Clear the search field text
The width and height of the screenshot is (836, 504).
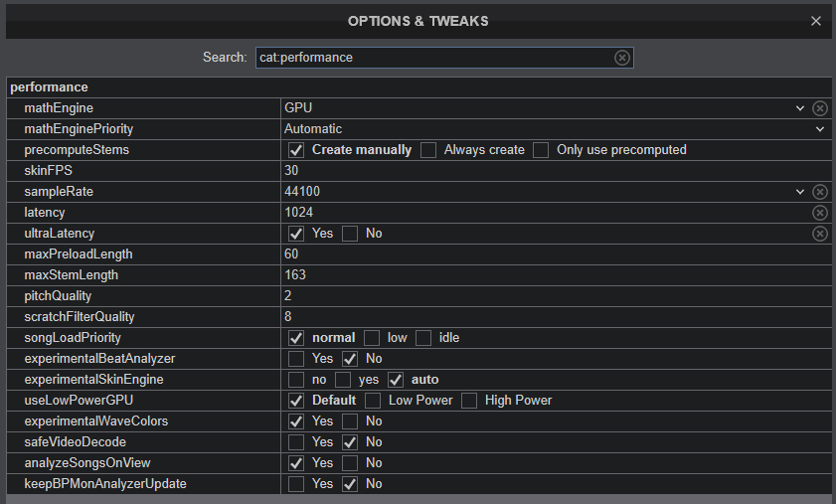pos(622,58)
